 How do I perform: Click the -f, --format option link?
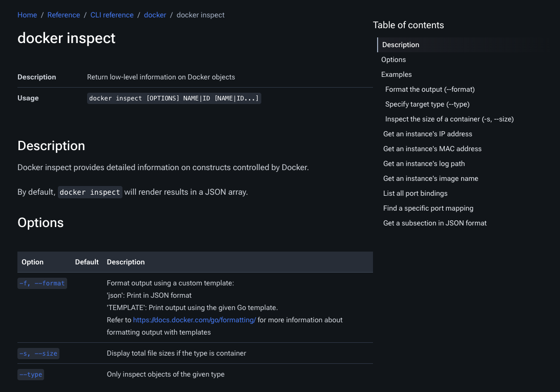pyautogui.click(x=42, y=283)
